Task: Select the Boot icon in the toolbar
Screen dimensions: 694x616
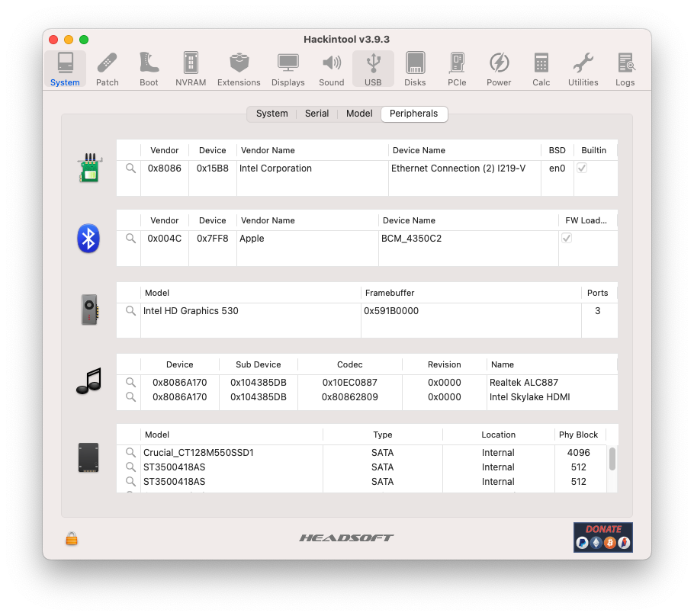Action: (149, 68)
